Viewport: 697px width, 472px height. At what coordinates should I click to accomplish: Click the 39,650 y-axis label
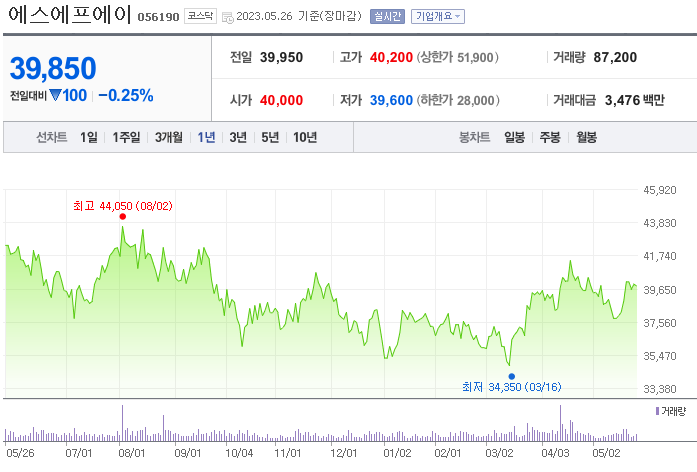coord(660,290)
